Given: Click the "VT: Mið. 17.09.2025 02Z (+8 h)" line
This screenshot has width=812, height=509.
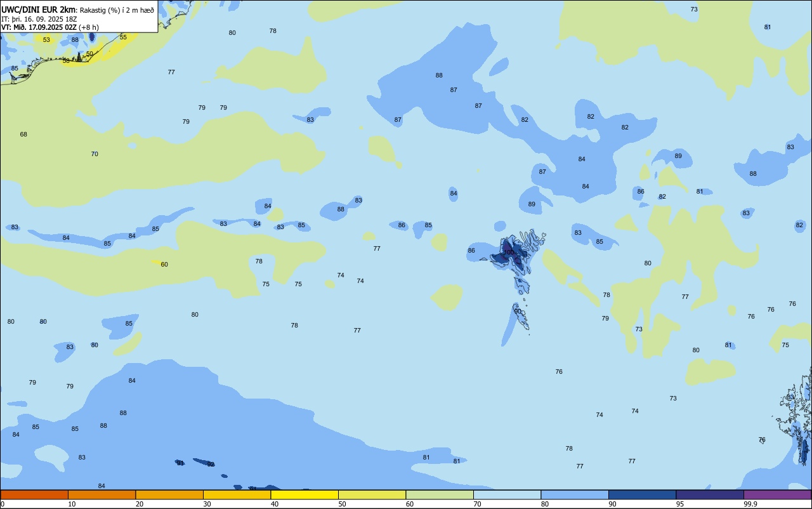Looking at the screenshot, I should 50,27.
